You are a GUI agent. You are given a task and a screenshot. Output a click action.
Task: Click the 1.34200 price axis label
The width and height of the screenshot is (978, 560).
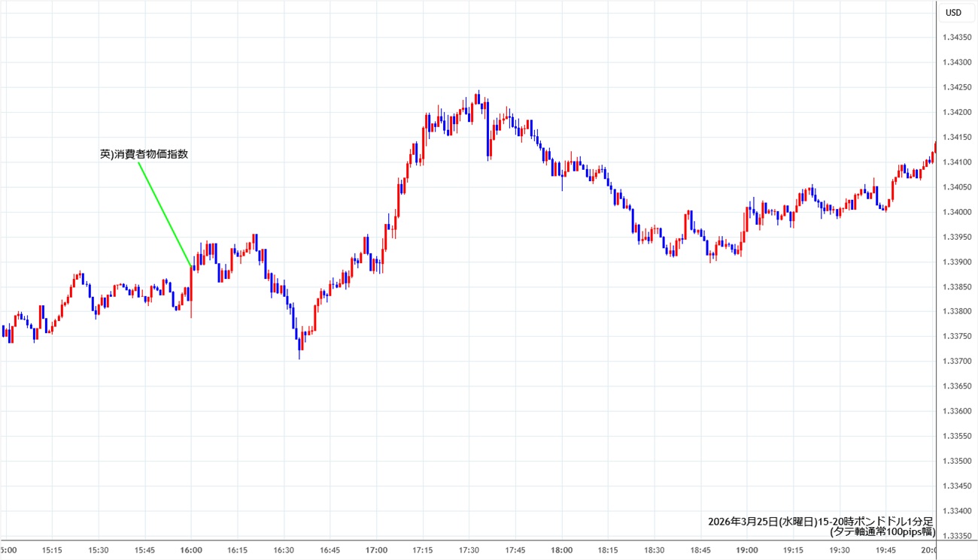pyautogui.click(x=955, y=113)
